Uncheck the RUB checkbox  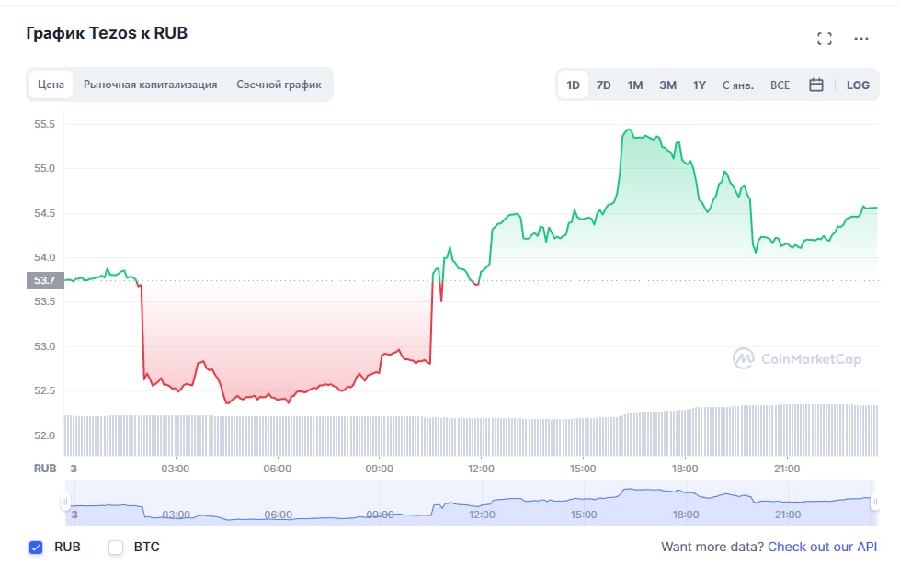click(37, 548)
